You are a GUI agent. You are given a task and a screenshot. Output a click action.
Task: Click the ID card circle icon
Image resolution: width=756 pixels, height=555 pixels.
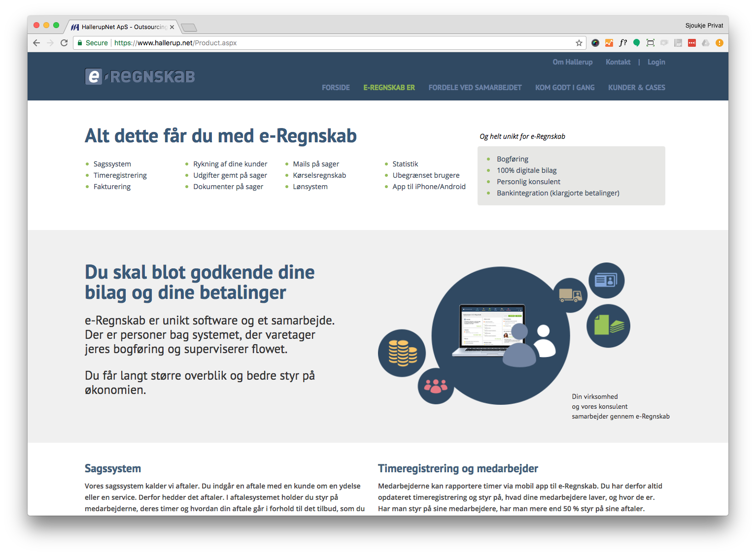[607, 280]
